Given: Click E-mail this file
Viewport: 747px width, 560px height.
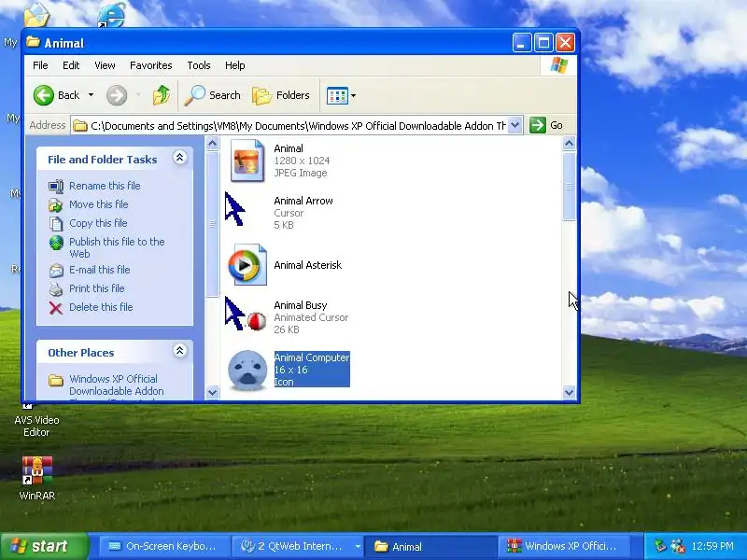Looking at the screenshot, I should tap(100, 270).
